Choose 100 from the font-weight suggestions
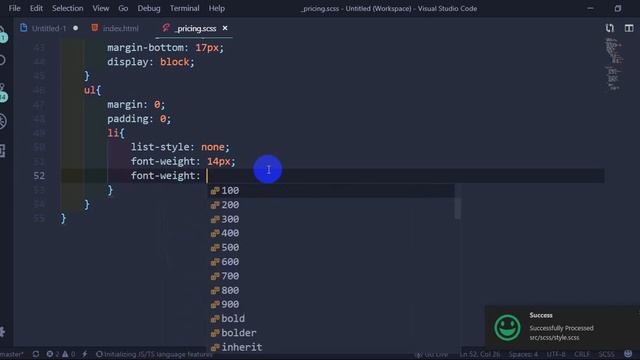The width and height of the screenshot is (640, 360). tap(331, 191)
